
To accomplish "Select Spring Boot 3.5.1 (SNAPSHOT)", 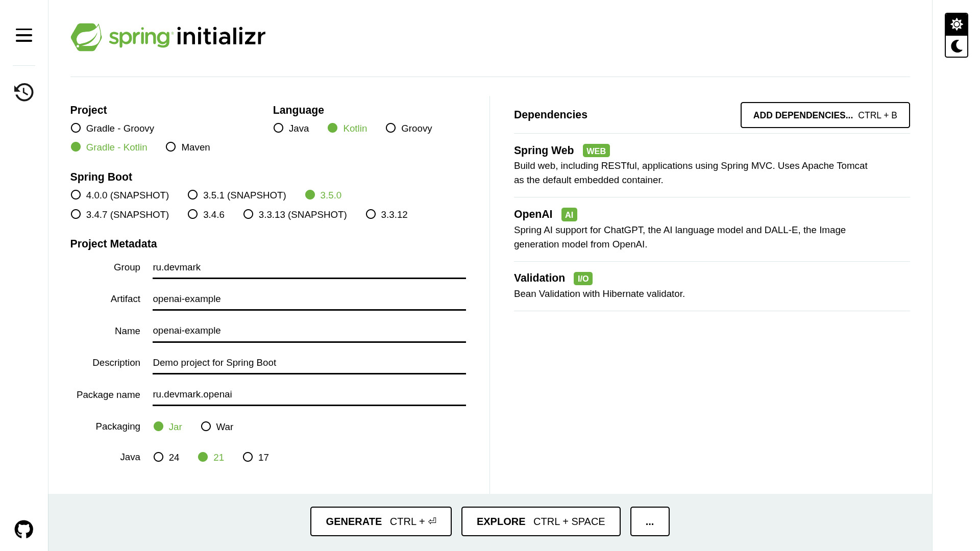I will (x=237, y=195).
